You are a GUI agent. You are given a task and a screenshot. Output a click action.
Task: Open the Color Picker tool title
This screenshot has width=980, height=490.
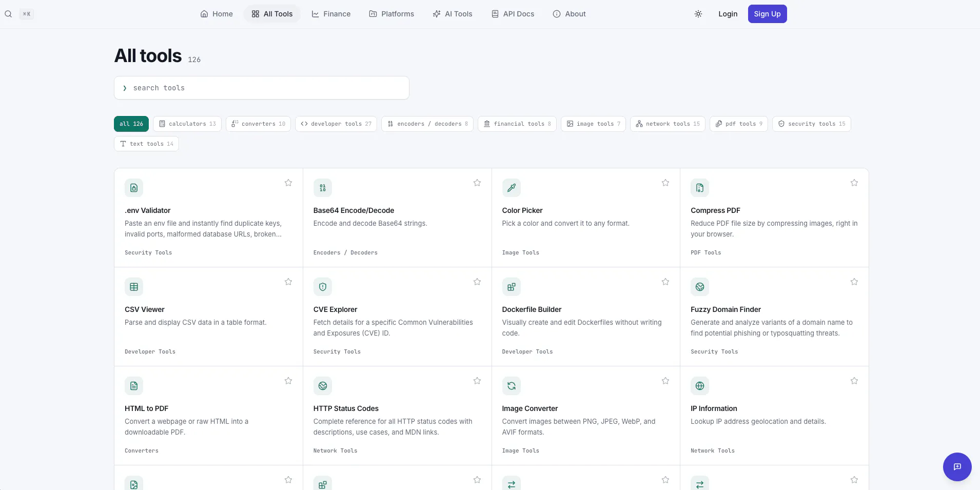click(x=522, y=210)
